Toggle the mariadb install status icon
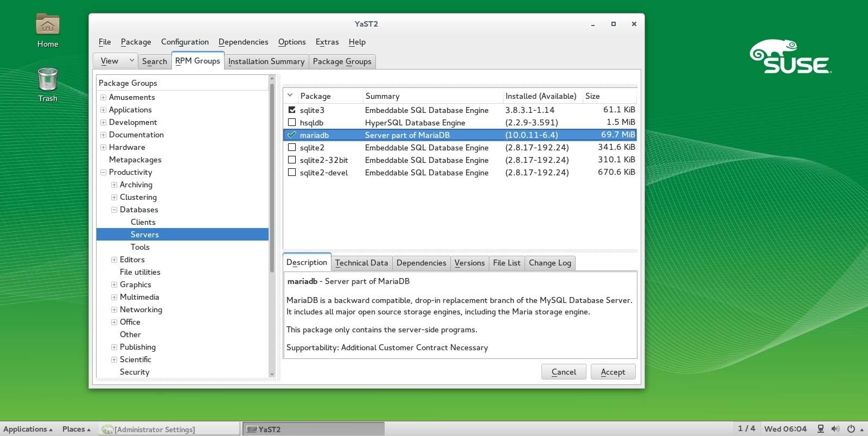The width and height of the screenshot is (868, 436). (x=292, y=135)
